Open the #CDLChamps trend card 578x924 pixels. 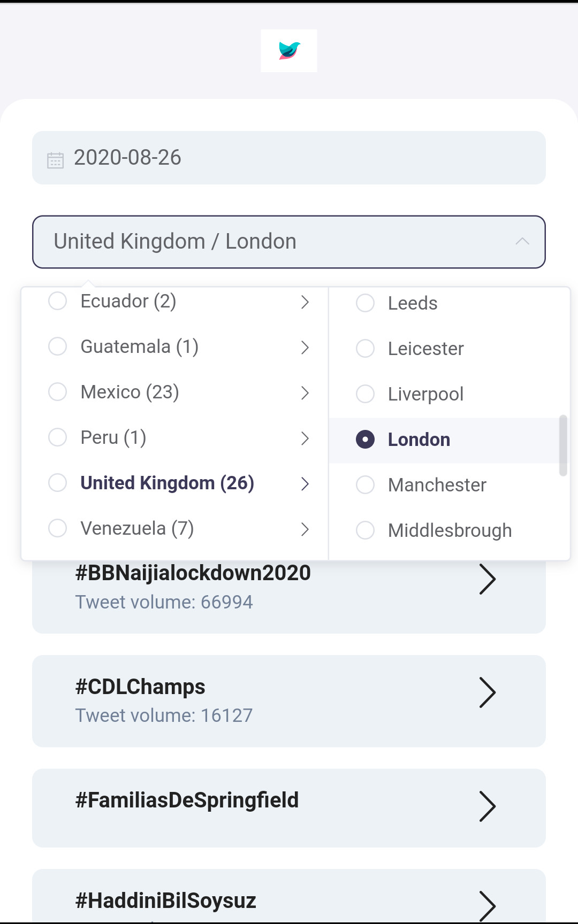point(289,701)
